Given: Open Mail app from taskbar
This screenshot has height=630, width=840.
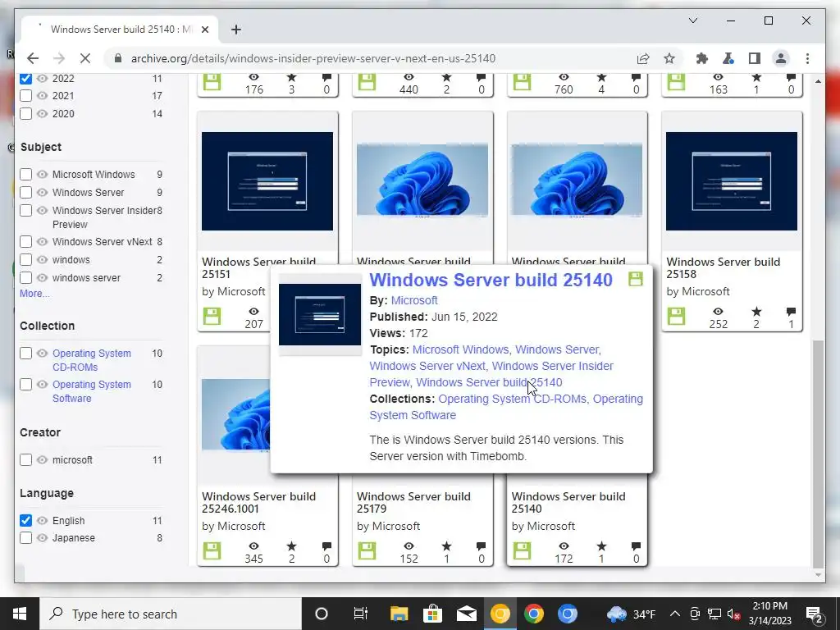Looking at the screenshot, I should (x=467, y=614).
